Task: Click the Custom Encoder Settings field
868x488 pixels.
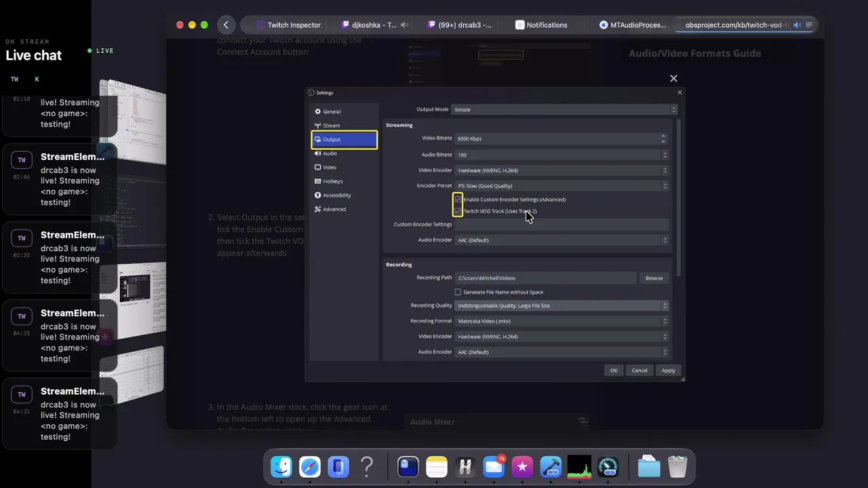Action: tap(562, 224)
